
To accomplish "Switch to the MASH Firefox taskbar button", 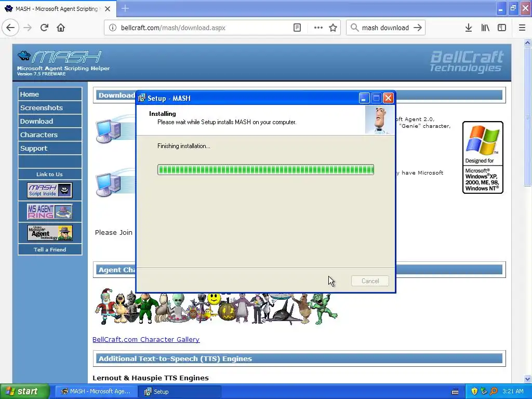I will click(96, 392).
